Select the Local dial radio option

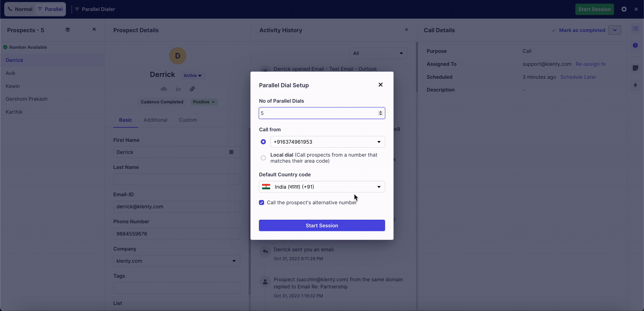[263, 158]
